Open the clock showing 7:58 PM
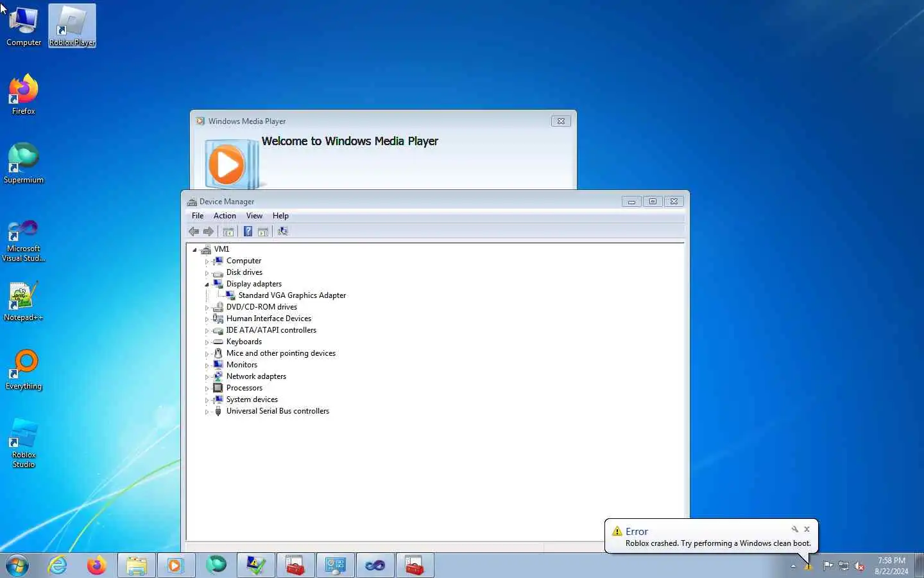The width and height of the screenshot is (924, 578). click(x=891, y=566)
